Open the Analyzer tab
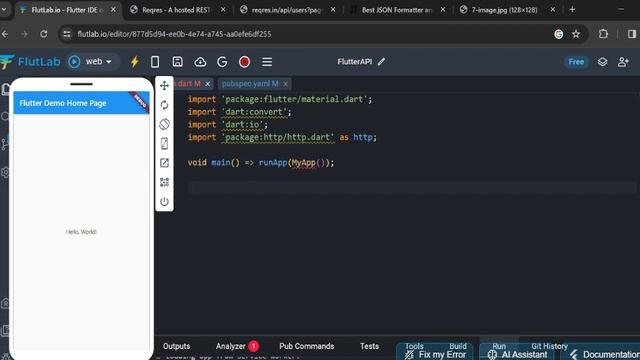 (x=230, y=346)
